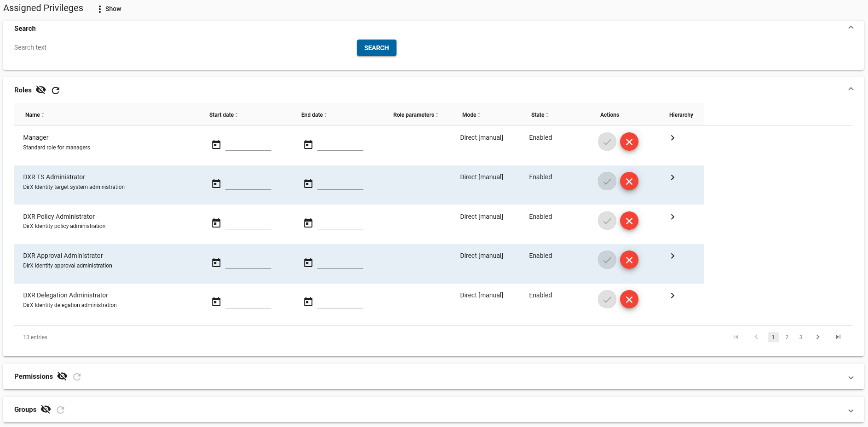Open the three-dot Show menu
Image resolution: width=868 pixels, height=427 pixels.
(100, 9)
